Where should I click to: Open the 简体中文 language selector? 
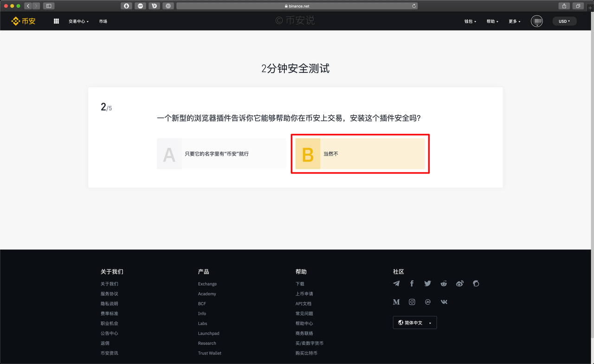(415, 323)
